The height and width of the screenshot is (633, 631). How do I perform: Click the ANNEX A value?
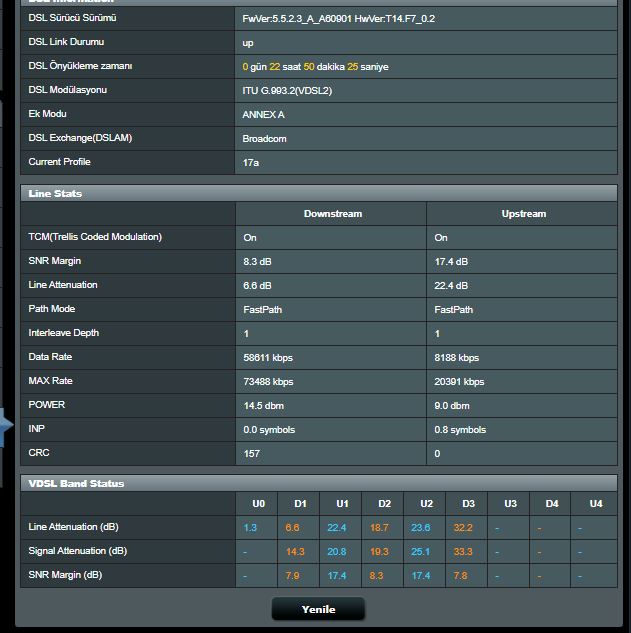tap(263, 115)
